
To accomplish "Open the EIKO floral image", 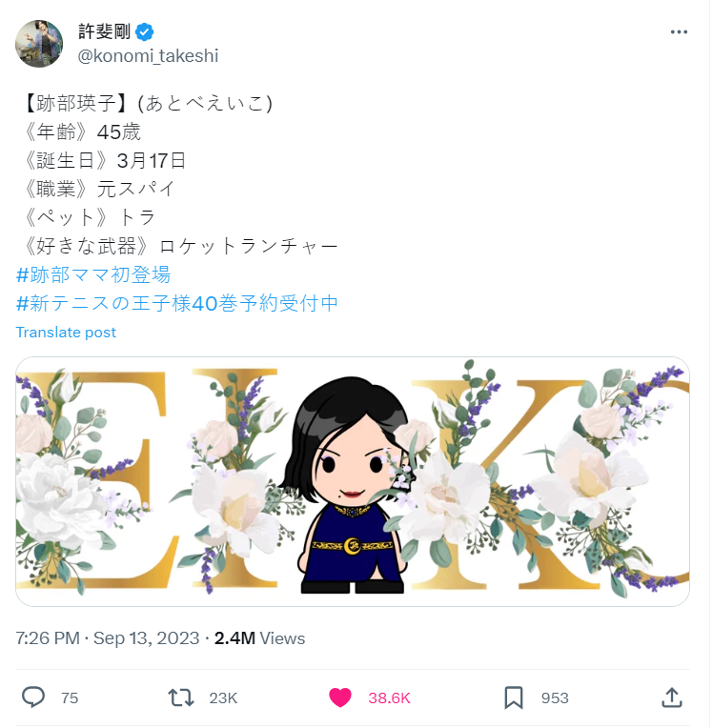I will point(353,481).
